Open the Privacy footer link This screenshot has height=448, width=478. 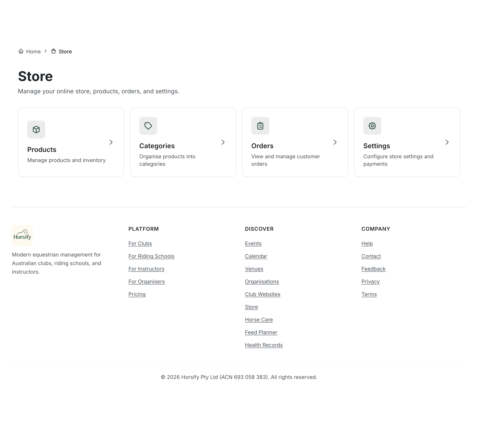(x=370, y=282)
